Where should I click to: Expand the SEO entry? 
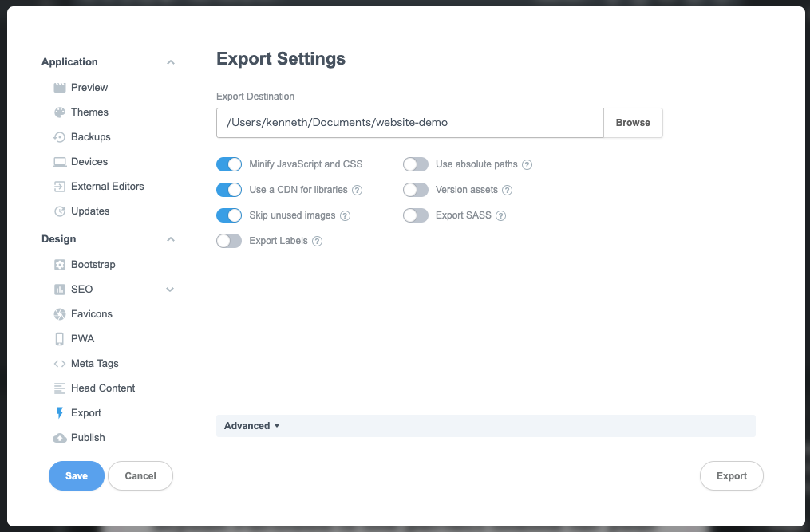170,289
